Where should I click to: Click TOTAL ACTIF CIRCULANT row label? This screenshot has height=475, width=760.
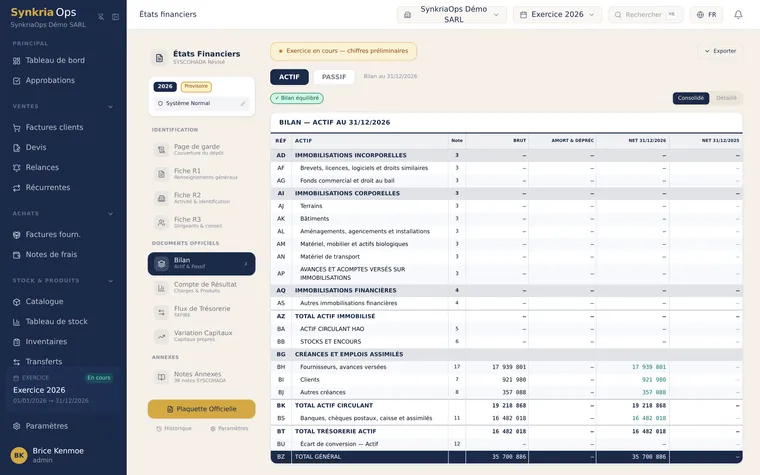coord(334,406)
